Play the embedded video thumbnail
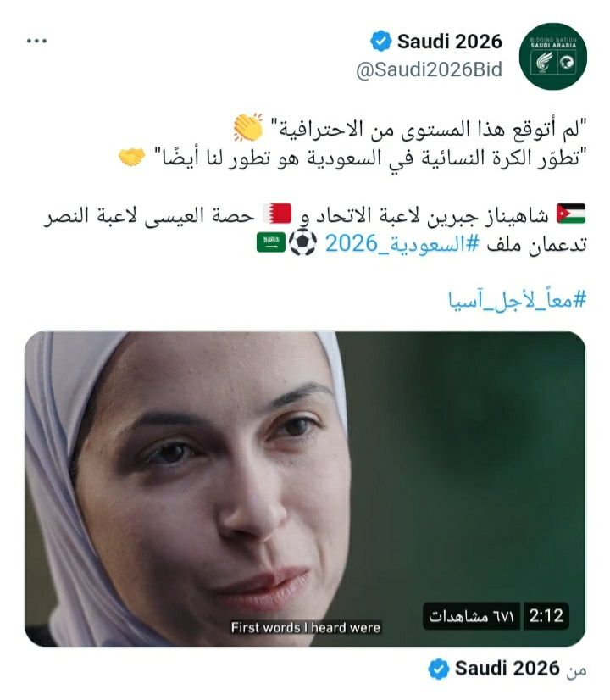Viewport: 610px width, 700px height. pyautogui.click(x=305, y=489)
